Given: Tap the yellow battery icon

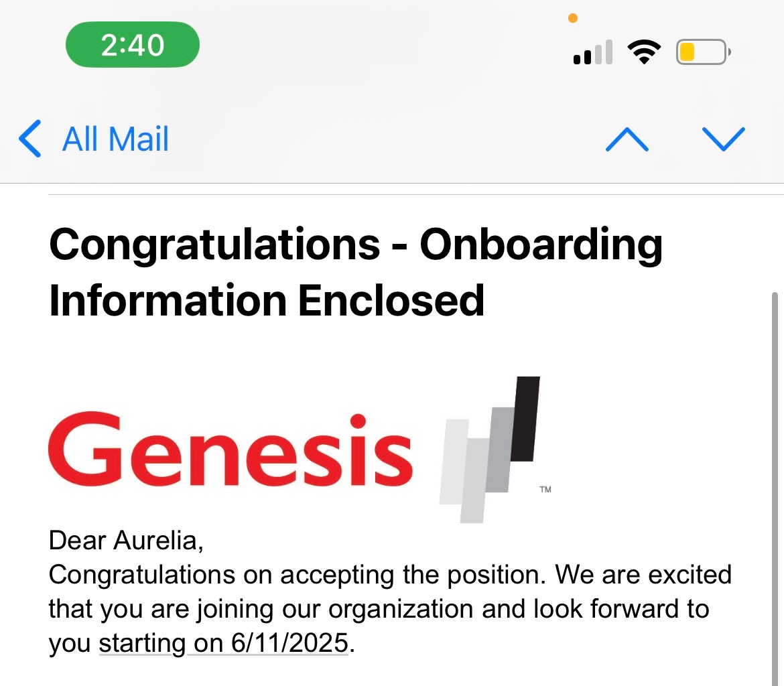Looking at the screenshot, I should click(x=702, y=52).
